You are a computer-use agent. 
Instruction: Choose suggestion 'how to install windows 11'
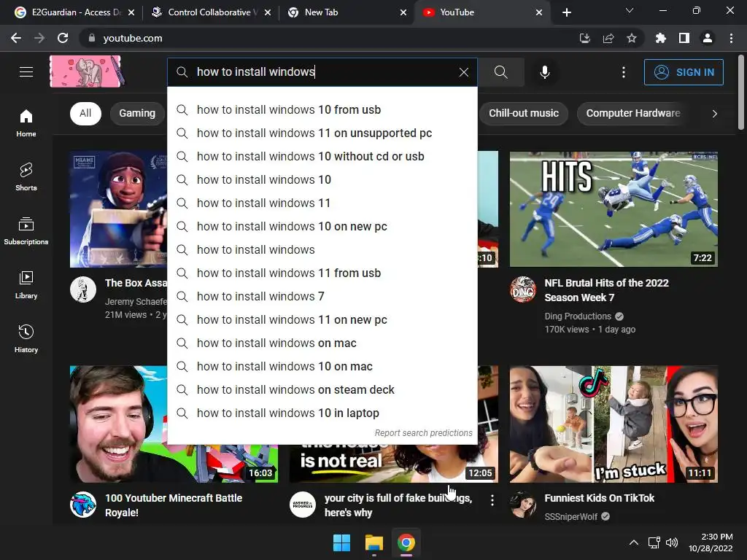tap(322, 203)
